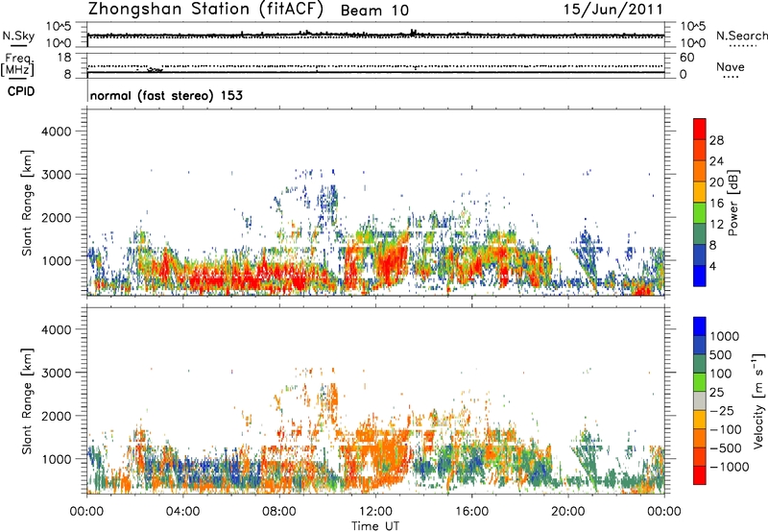Screen dimensions: 768x532
Task: Click the power colorbar value '16'
Action: tap(716, 204)
